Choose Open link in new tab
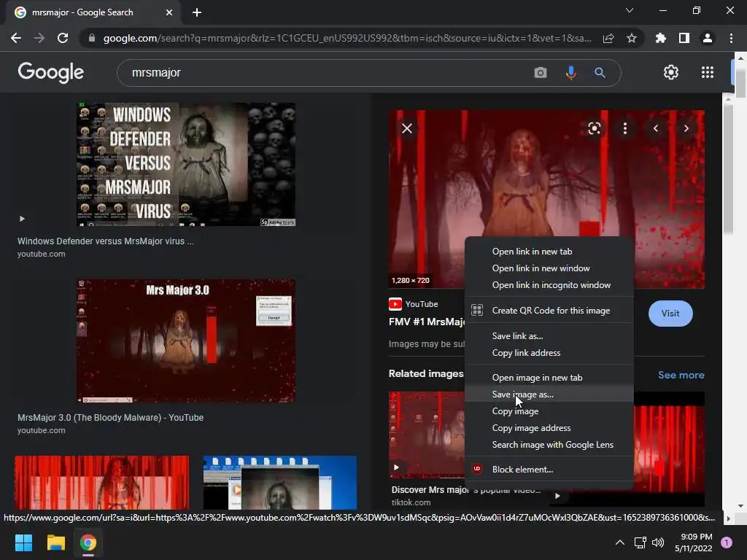The width and height of the screenshot is (747, 560). tap(549, 252)
